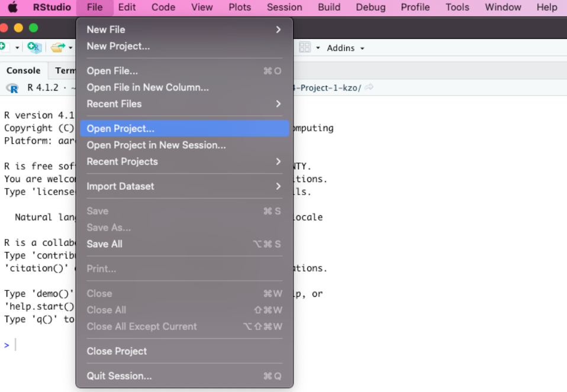
Task: Open the panes layout dropdown arrow
Action: pyautogui.click(x=318, y=48)
